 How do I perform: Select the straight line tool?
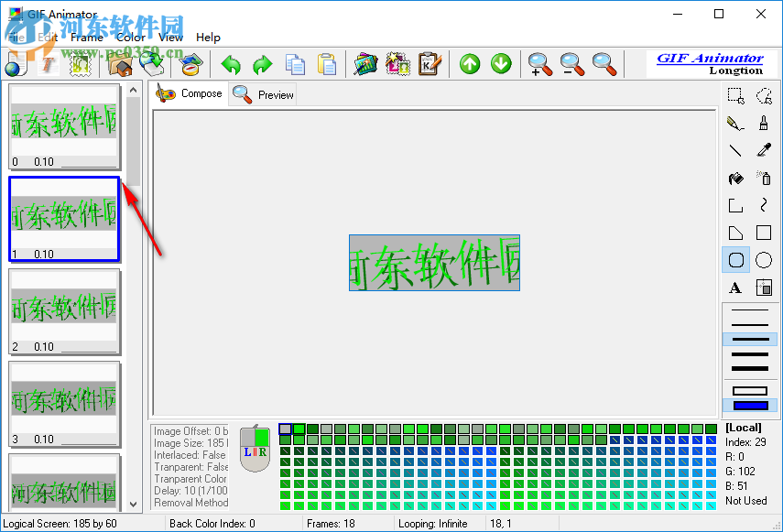click(x=735, y=150)
